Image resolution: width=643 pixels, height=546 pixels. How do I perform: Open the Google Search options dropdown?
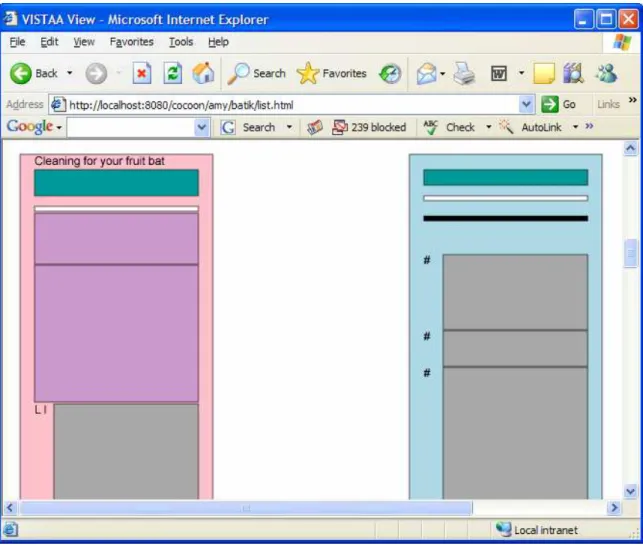pyautogui.click(x=290, y=127)
